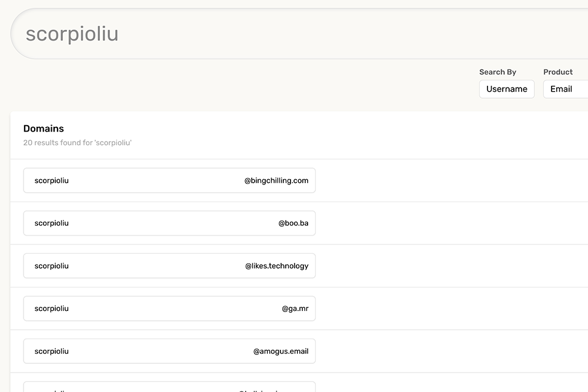Select scorpioliu username in the likes.technology row

(x=52, y=266)
